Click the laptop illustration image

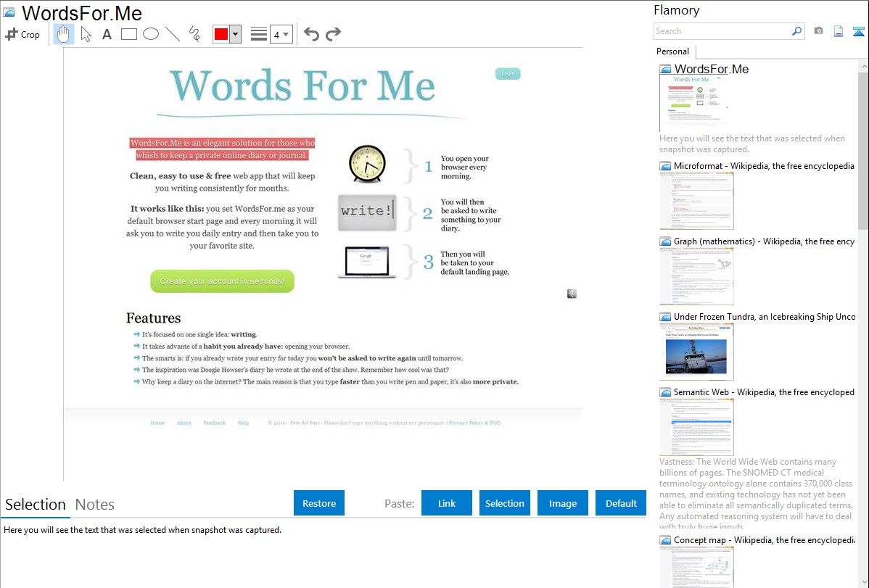click(x=366, y=262)
